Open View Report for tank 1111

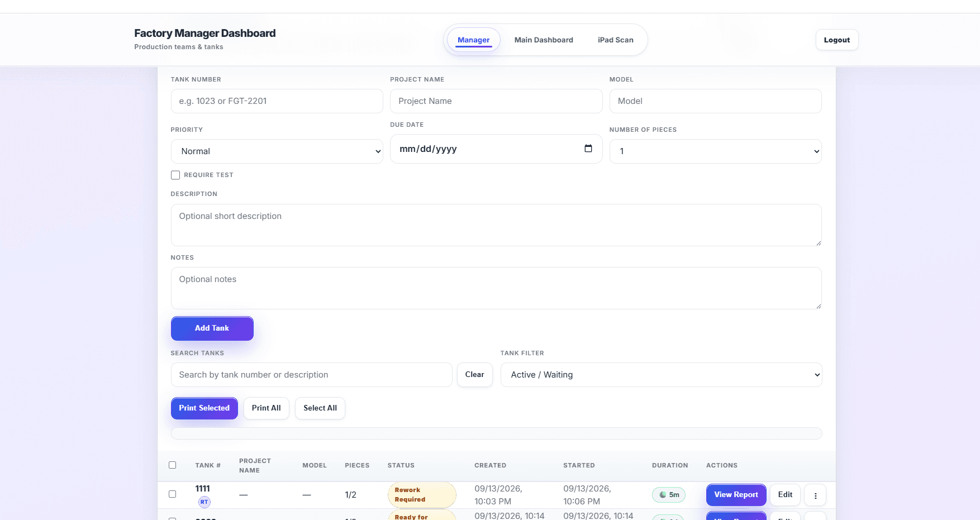tap(736, 495)
